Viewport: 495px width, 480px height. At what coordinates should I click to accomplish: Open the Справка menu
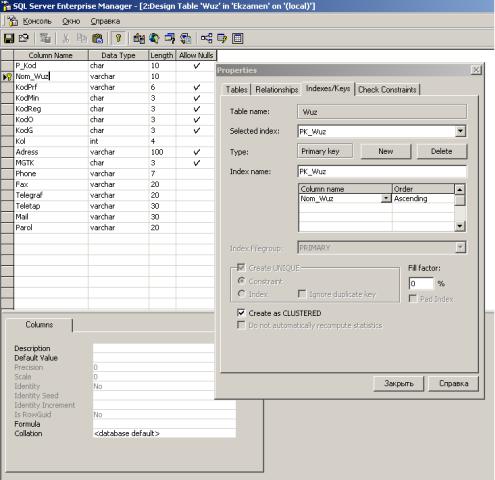coord(105,21)
